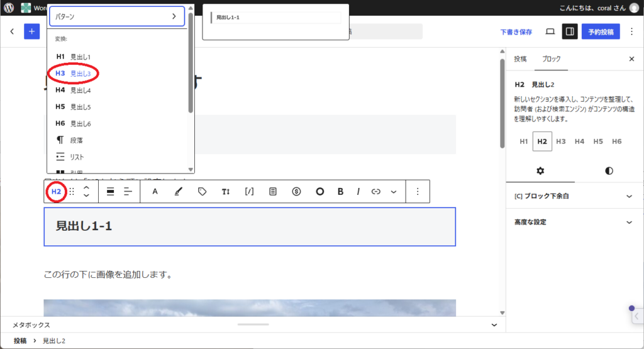Select H2 heading level in sidebar
This screenshot has width=644, height=349.
click(x=542, y=141)
